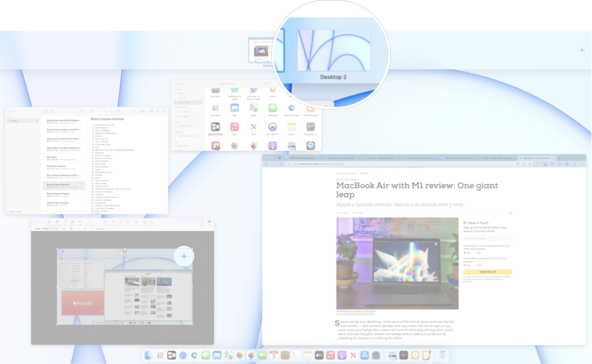This screenshot has width=592, height=364.
Task: Click the SIGN ME UP button
Action: (x=488, y=272)
